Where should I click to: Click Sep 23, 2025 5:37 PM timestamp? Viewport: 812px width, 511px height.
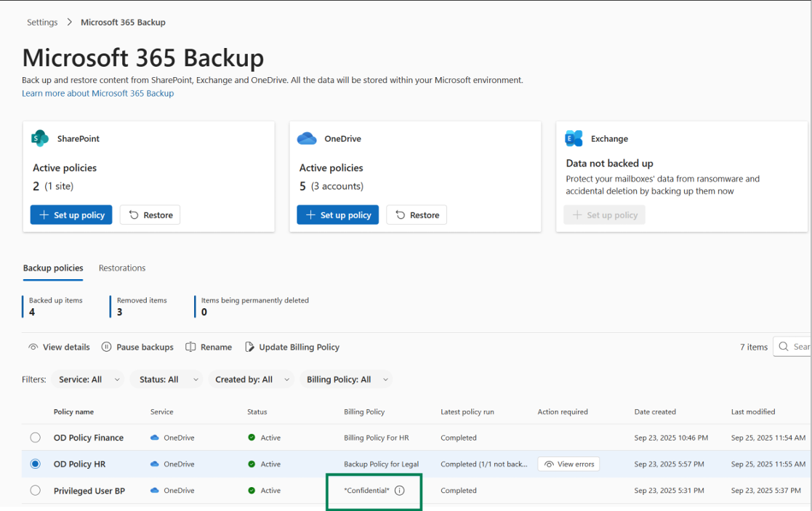pyautogui.click(x=766, y=491)
